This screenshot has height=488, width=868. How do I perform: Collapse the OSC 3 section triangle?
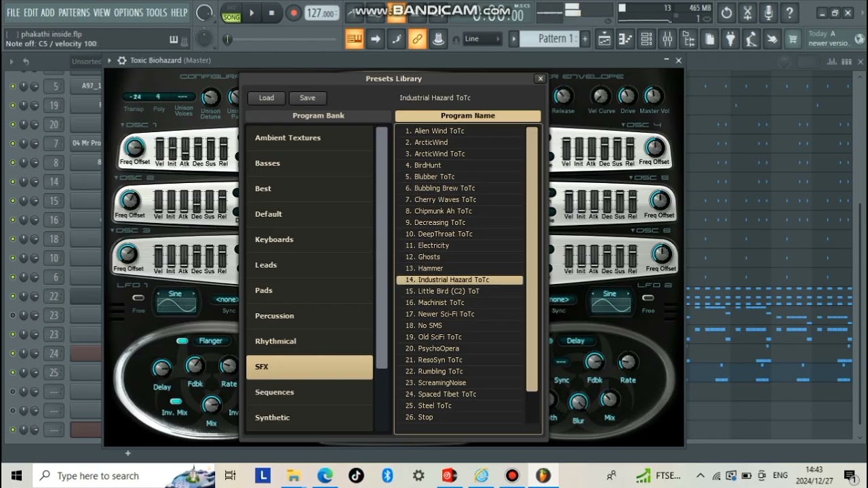(113, 231)
